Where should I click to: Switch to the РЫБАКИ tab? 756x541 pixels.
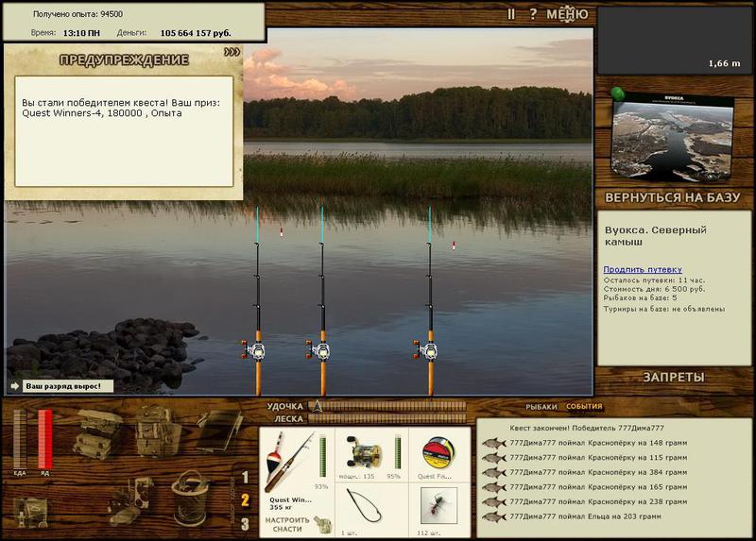tap(541, 407)
